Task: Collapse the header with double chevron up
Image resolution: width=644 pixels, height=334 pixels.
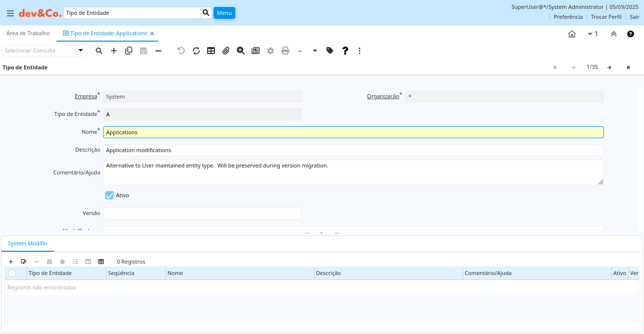Action: (x=614, y=34)
